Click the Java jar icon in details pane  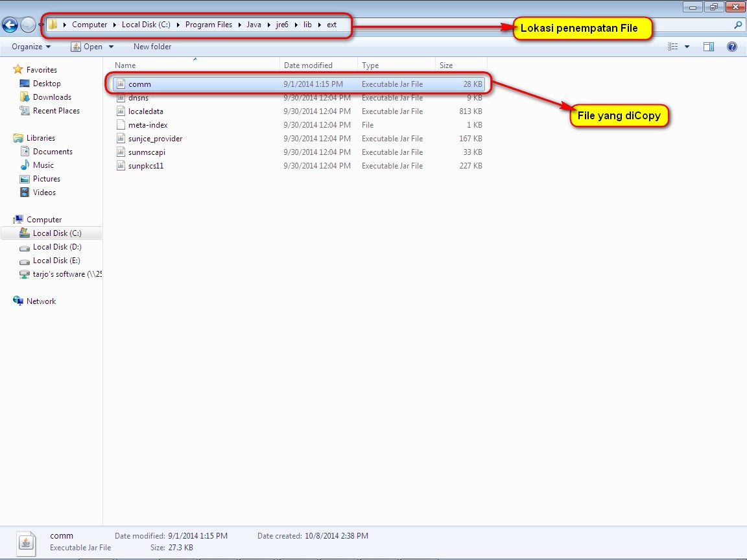(26, 543)
